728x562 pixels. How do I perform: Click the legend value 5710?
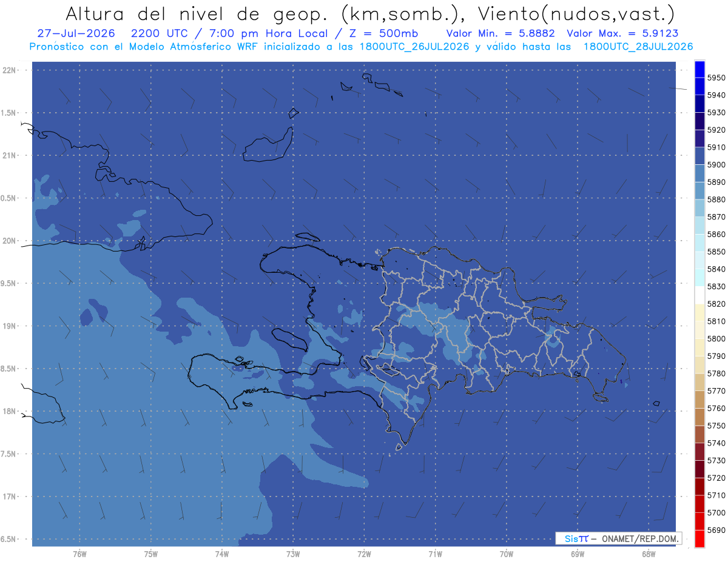coord(716,495)
